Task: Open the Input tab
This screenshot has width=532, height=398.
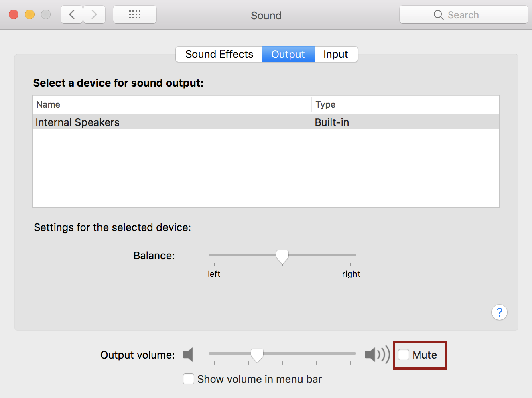Action: 336,54
